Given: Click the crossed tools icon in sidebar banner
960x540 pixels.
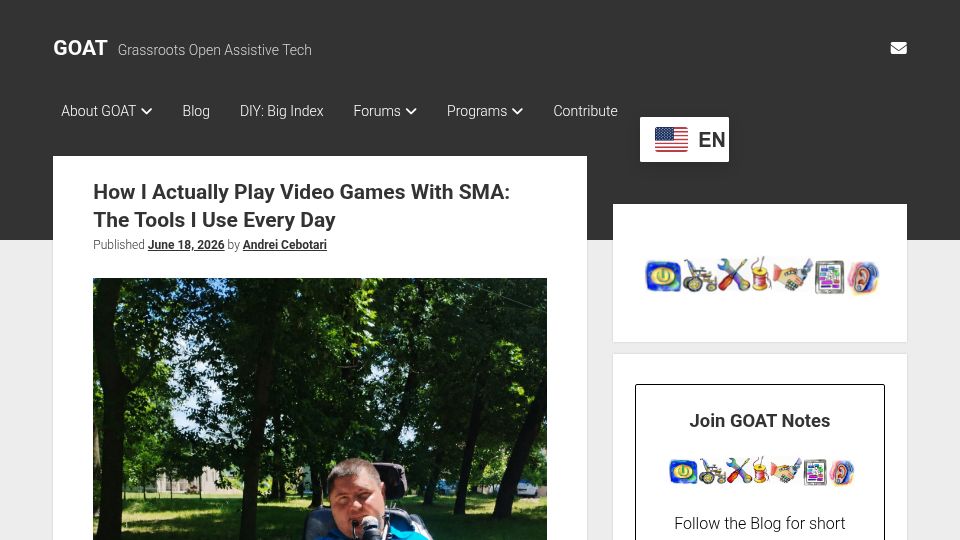Looking at the screenshot, I should coord(733,275).
